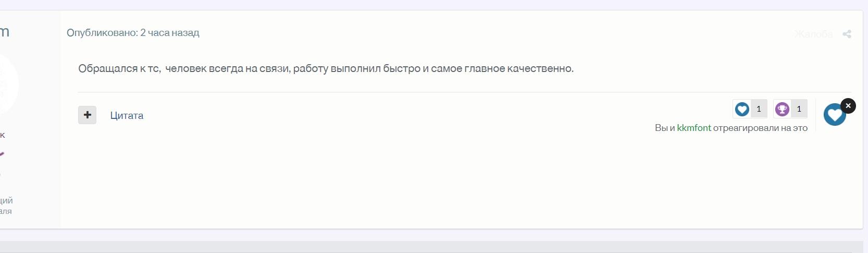Open the author's username at top left

click(4, 32)
